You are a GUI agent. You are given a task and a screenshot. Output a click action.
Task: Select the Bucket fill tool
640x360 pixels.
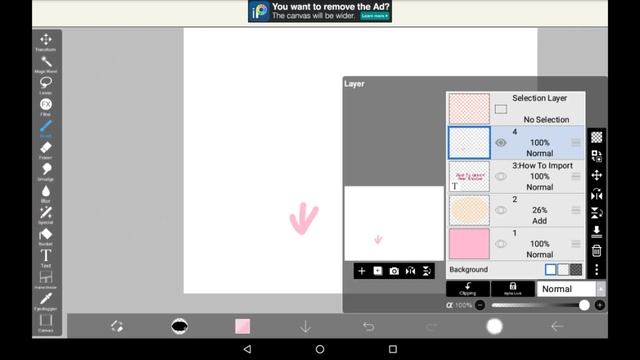point(46,237)
